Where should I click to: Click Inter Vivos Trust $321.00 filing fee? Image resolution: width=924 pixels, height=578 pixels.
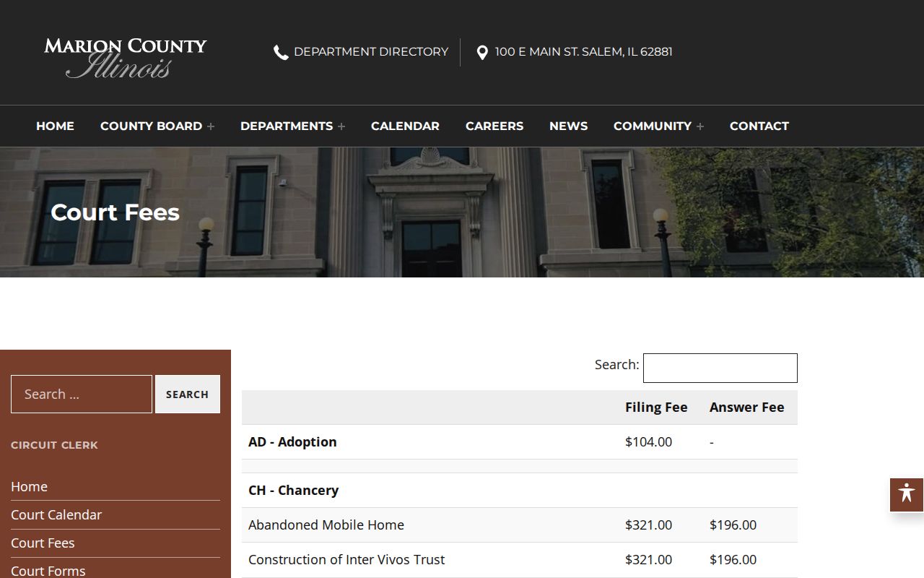click(648, 560)
